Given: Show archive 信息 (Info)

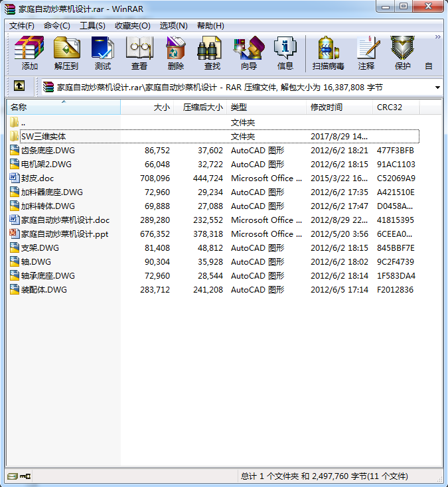Looking at the screenshot, I should click(x=285, y=53).
